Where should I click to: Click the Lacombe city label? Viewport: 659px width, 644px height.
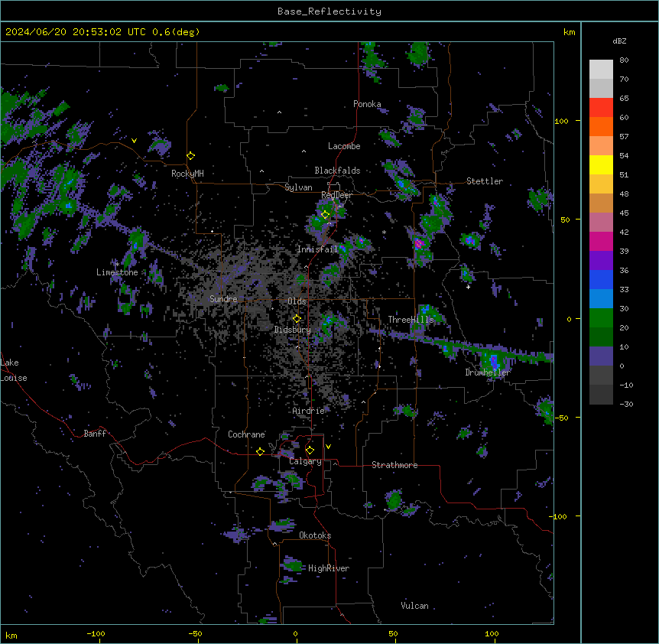pyautogui.click(x=344, y=146)
